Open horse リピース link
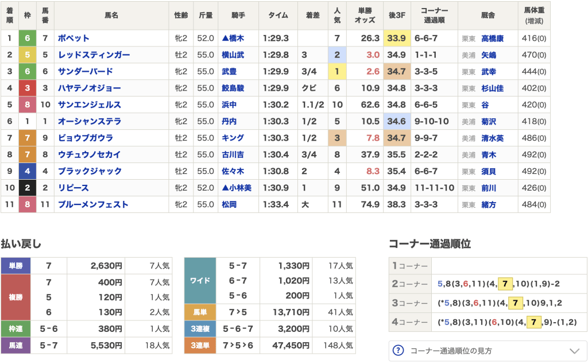588x364 pixels. pos(73,188)
